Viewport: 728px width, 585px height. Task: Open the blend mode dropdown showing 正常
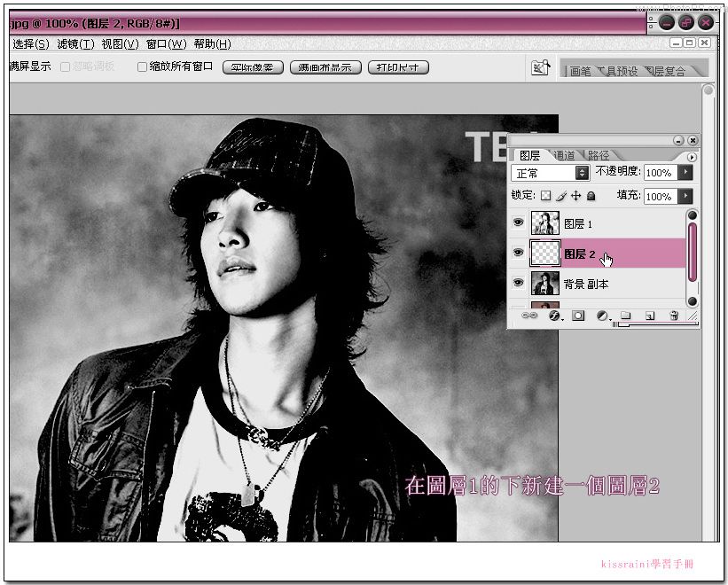pyautogui.click(x=550, y=173)
